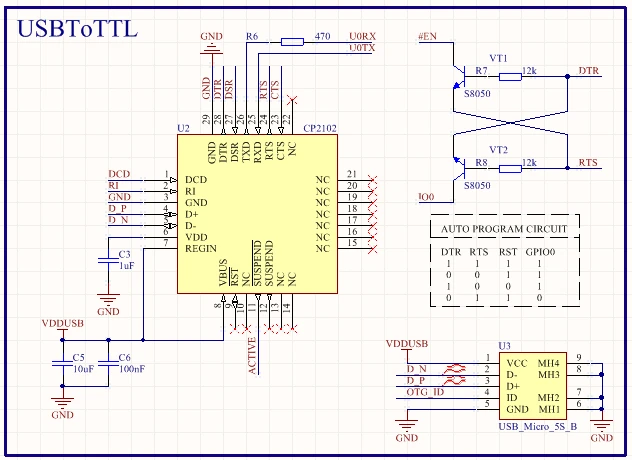Click the VDDUSB power port near C5
Image resolution: width=632 pixels, height=460 pixels.
(62, 327)
